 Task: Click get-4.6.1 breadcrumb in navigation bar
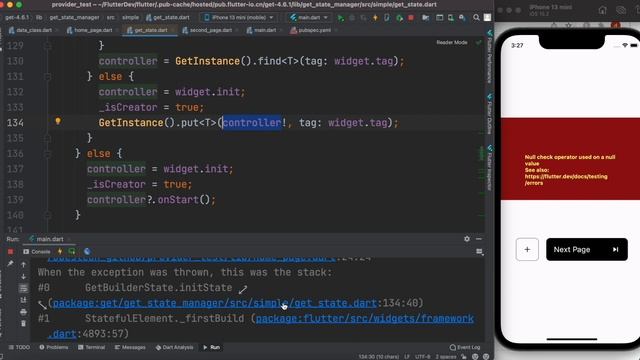pyautogui.click(x=17, y=18)
